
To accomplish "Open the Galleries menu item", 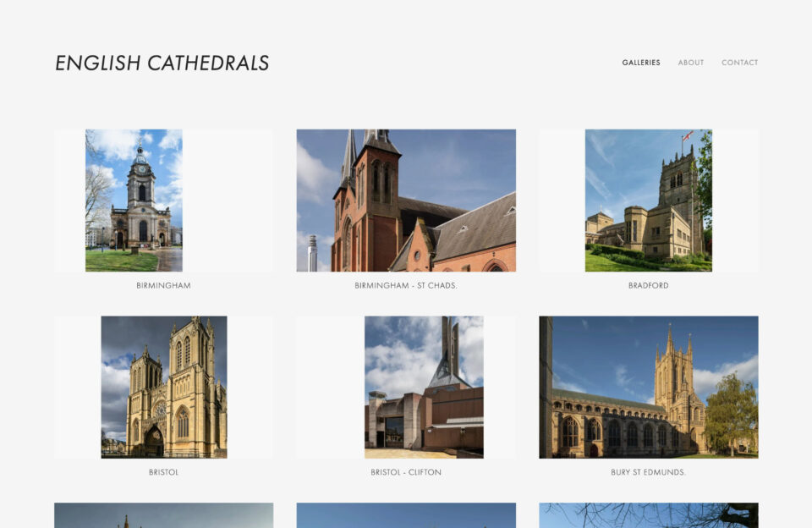I will pyautogui.click(x=641, y=63).
